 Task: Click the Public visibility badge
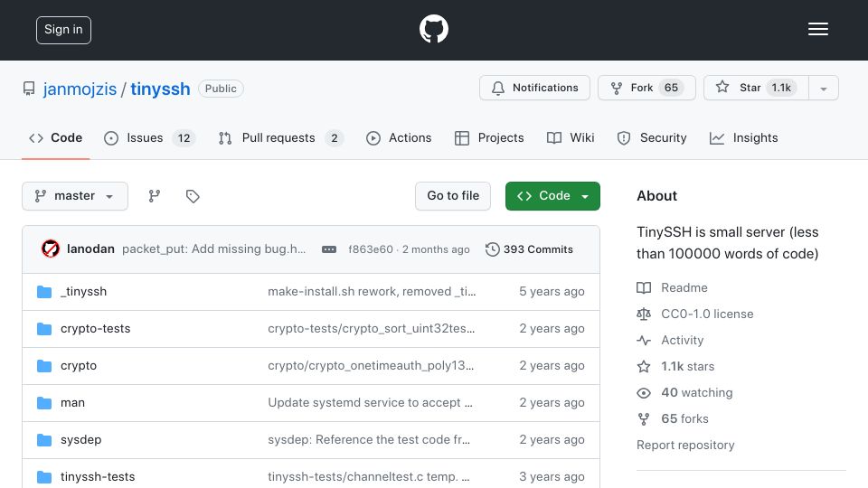coord(221,89)
